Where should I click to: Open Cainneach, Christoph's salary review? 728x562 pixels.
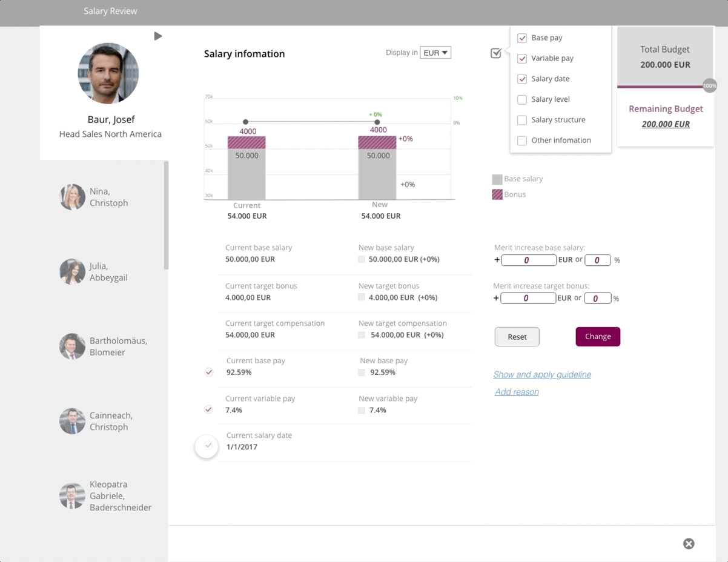click(x=111, y=421)
